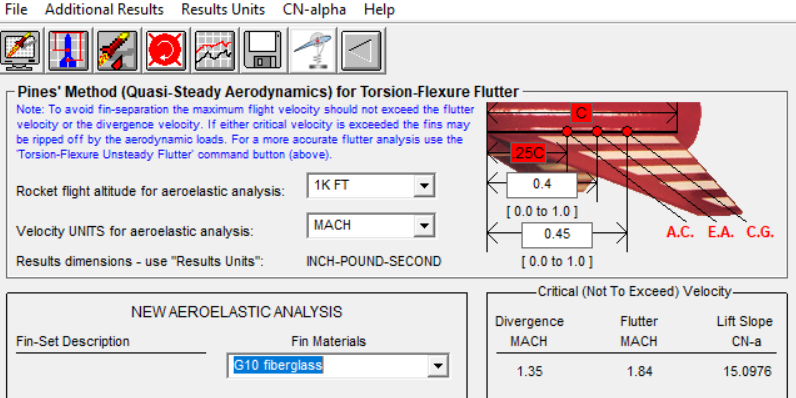
Task: Click the red circular arrow toolbar icon
Action: (x=166, y=51)
